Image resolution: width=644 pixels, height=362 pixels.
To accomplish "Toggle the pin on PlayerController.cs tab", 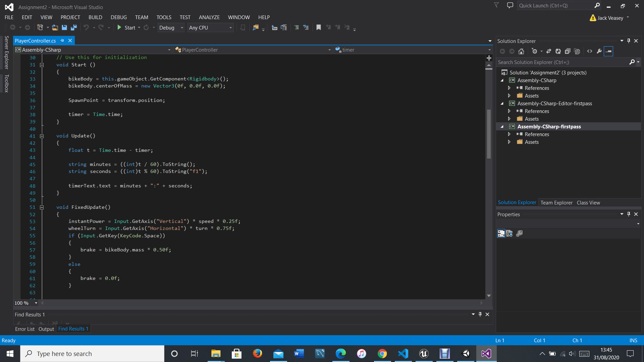I will pyautogui.click(x=62, y=41).
